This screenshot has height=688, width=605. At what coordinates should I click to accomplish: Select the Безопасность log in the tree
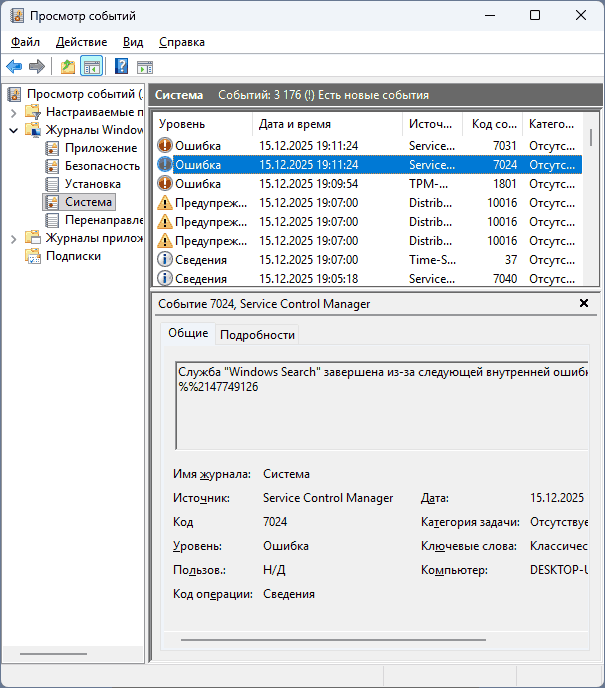[x=102, y=166]
